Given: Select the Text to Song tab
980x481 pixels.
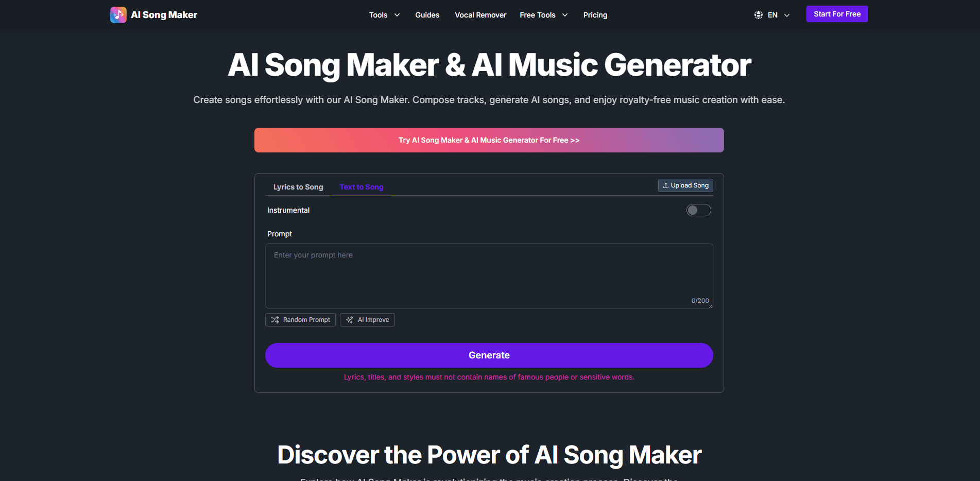Looking at the screenshot, I should click(x=362, y=187).
